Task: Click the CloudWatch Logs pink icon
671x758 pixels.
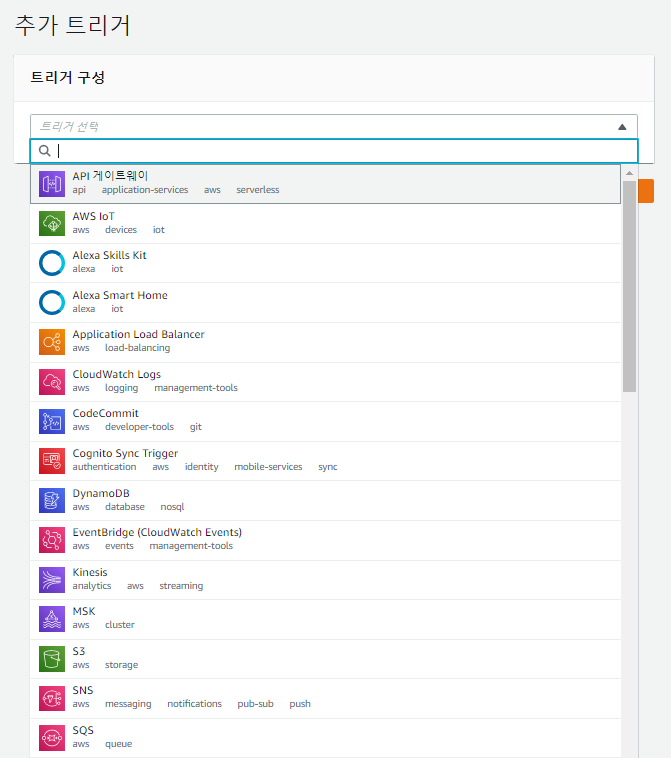Action: point(52,382)
